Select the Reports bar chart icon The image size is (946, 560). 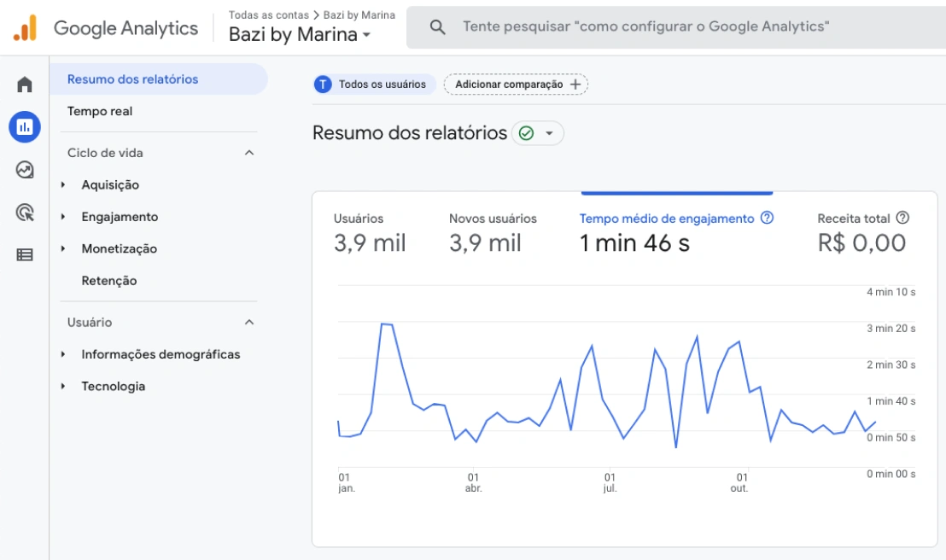tap(25, 127)
